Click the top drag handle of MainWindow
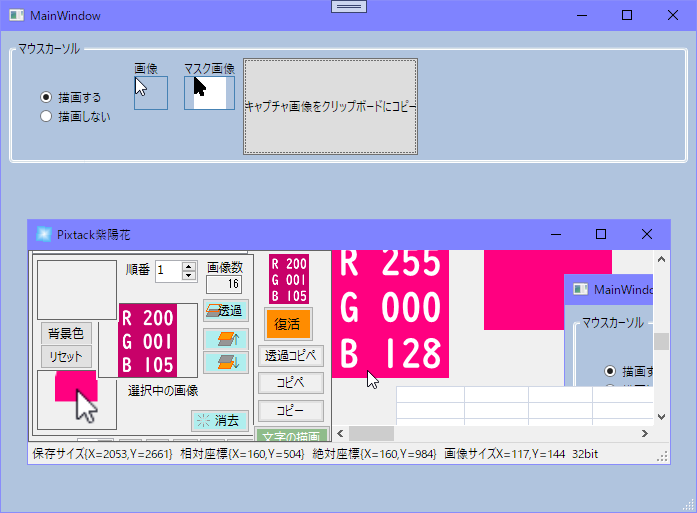The image size is (697, 513). (349, 6)
